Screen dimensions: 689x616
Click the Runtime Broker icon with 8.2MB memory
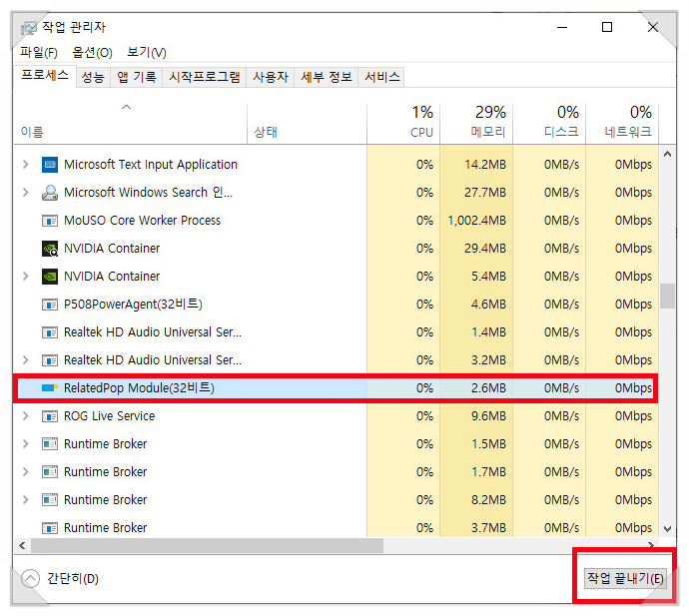[50, 500]
